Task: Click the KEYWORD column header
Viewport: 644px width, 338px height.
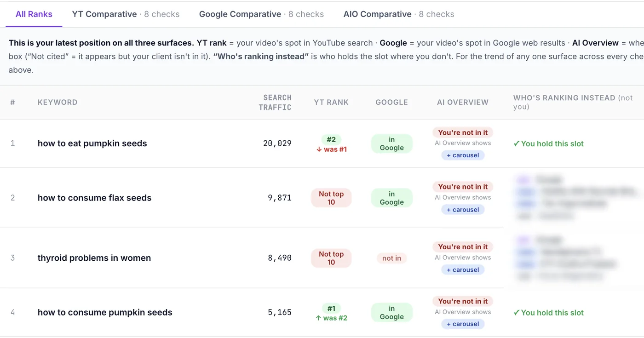Action: click(57, 102)
